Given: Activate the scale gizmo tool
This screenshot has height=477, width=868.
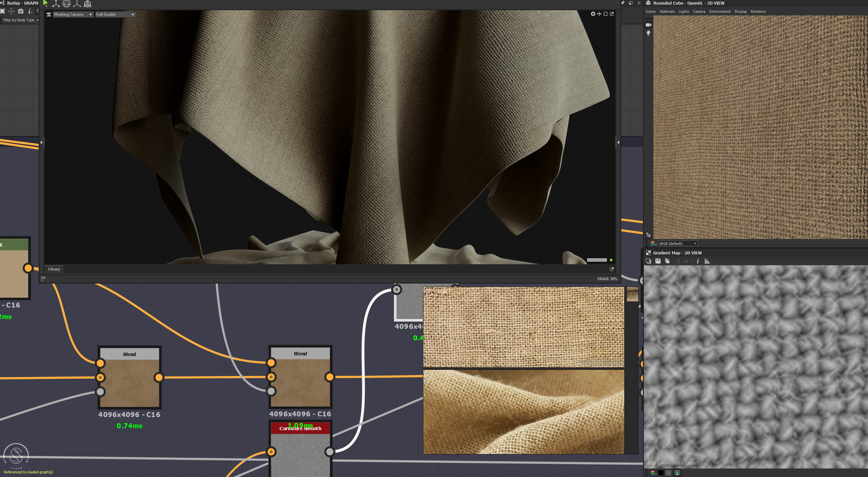Looking at the screenshot, I should click(x=77, y=4).
